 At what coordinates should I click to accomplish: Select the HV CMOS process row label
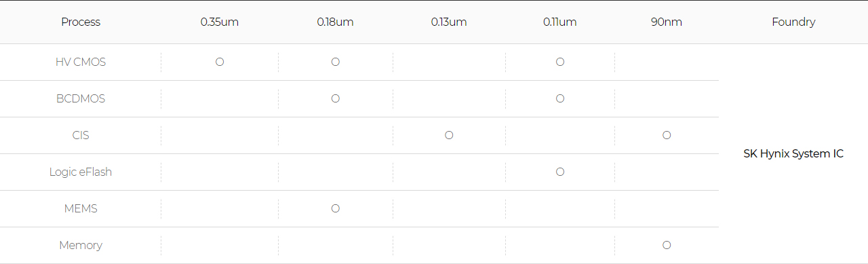coord(81,62)
